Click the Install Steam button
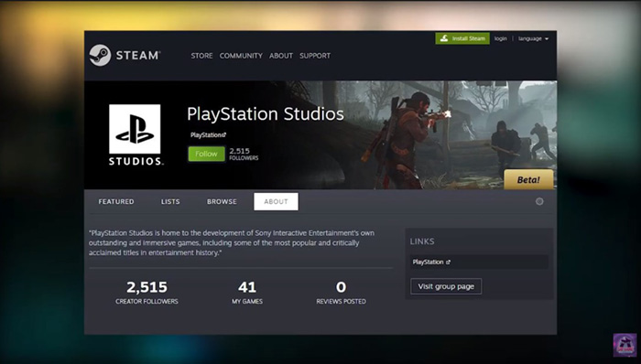The image size is (641, 364). coord(462,38)
